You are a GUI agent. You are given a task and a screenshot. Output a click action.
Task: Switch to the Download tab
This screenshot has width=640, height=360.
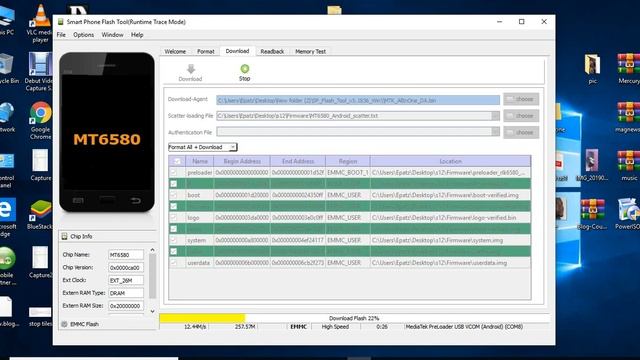237,51
